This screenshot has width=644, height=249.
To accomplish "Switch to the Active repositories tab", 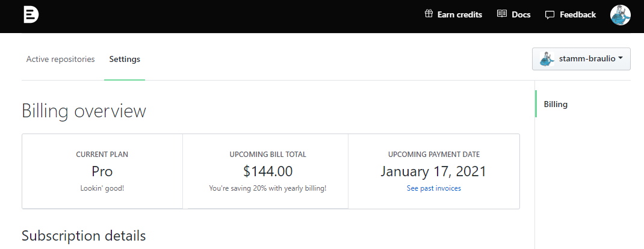I will tap(60, 59).
